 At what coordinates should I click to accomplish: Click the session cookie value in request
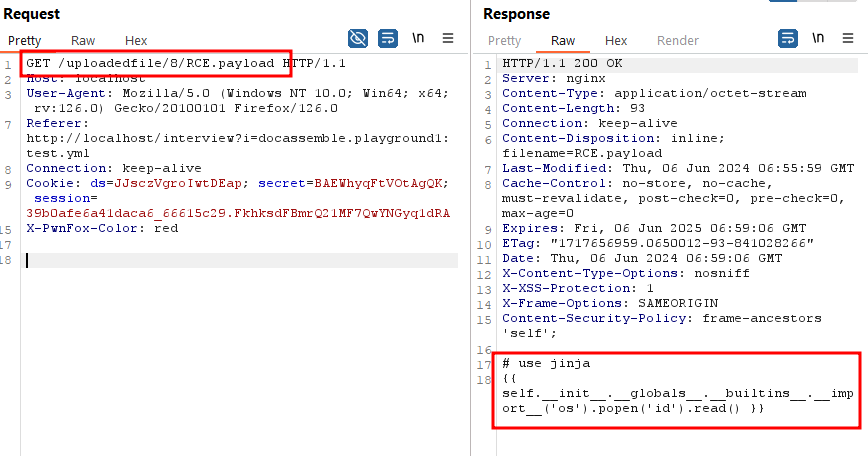238,213
